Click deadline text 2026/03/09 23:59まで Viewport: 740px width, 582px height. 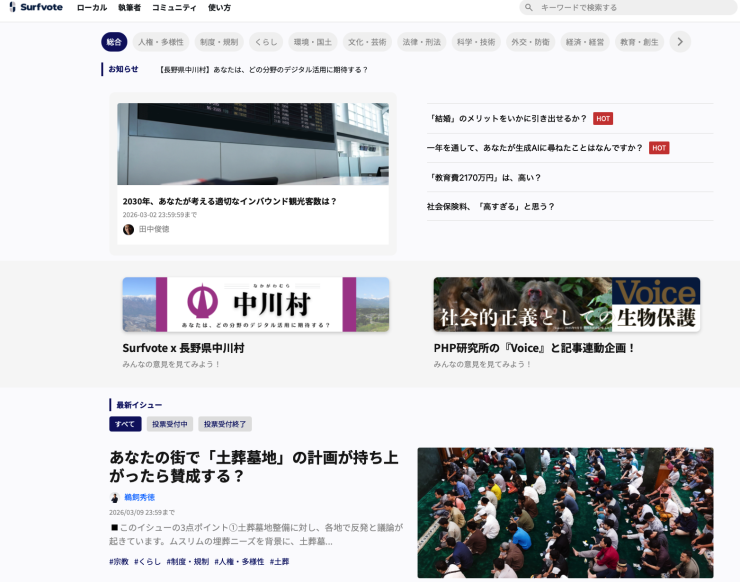point(142,512)
